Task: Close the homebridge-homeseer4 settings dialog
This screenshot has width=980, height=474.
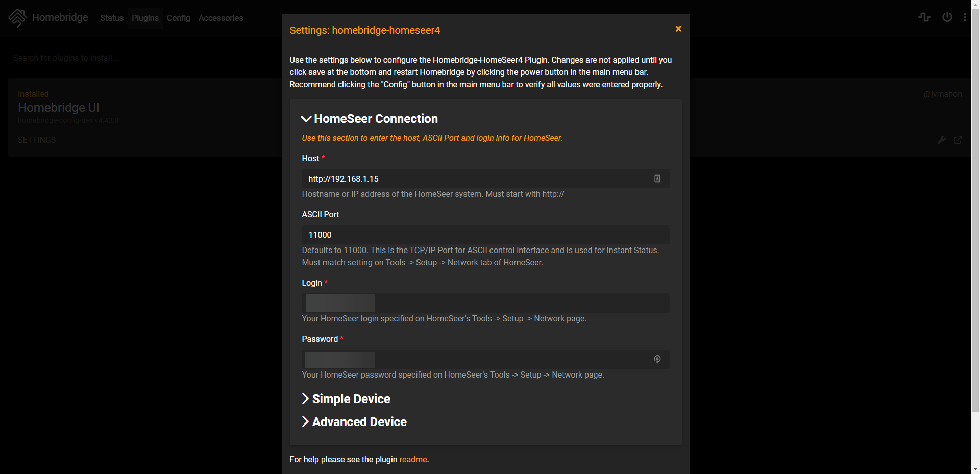Action: [x=678, y=29]
